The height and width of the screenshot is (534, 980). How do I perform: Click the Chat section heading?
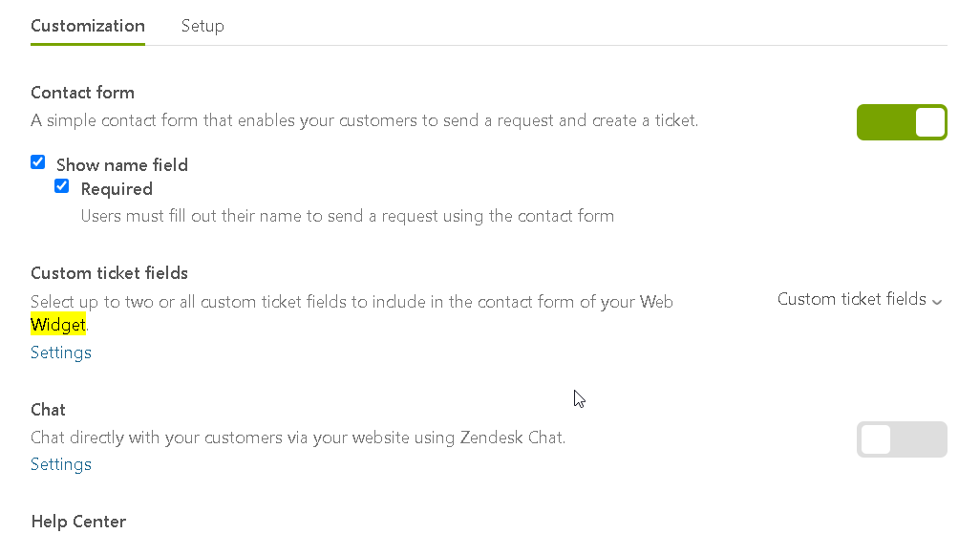pos(48,410)
